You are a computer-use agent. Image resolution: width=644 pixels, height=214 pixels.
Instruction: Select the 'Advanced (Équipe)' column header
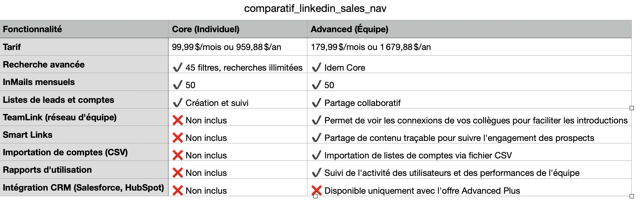tap(469, 29)
